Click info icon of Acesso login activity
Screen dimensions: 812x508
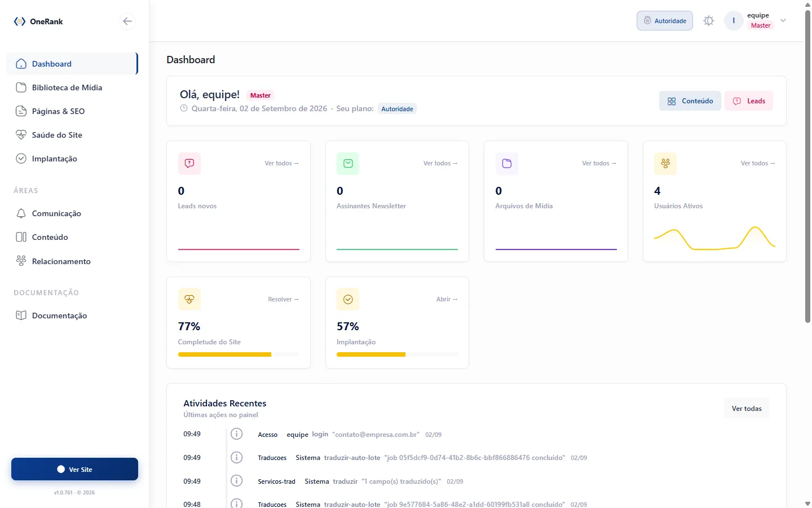237,434
